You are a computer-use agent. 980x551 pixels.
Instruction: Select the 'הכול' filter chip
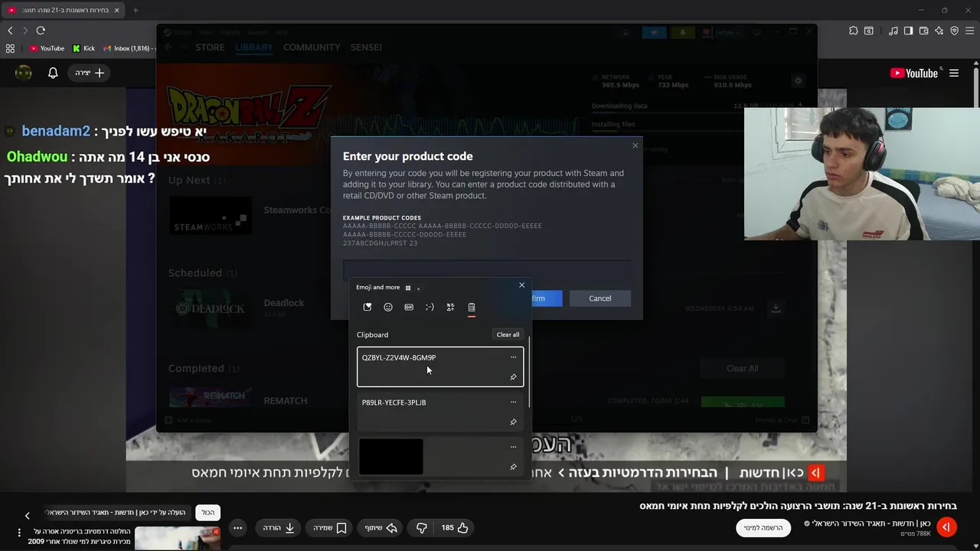[x=208, y=512]
